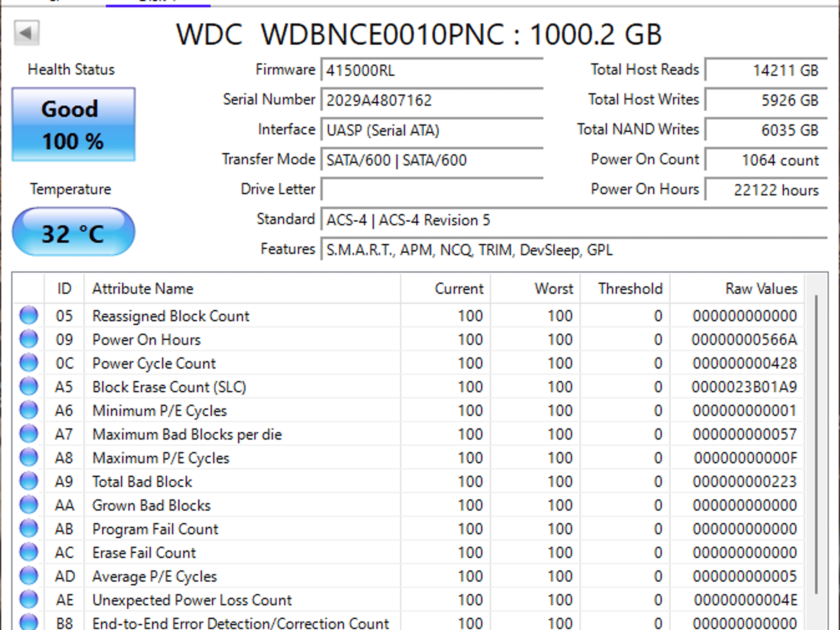840x630 pixels.
Task: Click the Raw Values column header
Action: (x=737, y=289)
